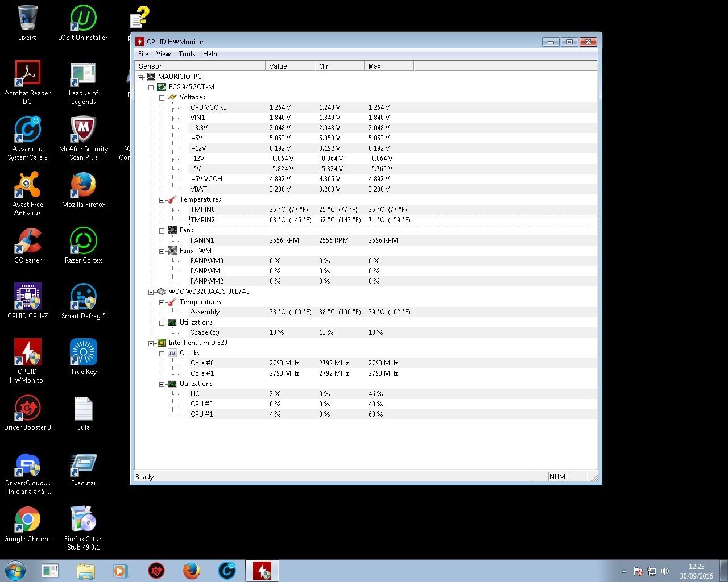Select the TMPIN0 temperature row

click(393, 210)
